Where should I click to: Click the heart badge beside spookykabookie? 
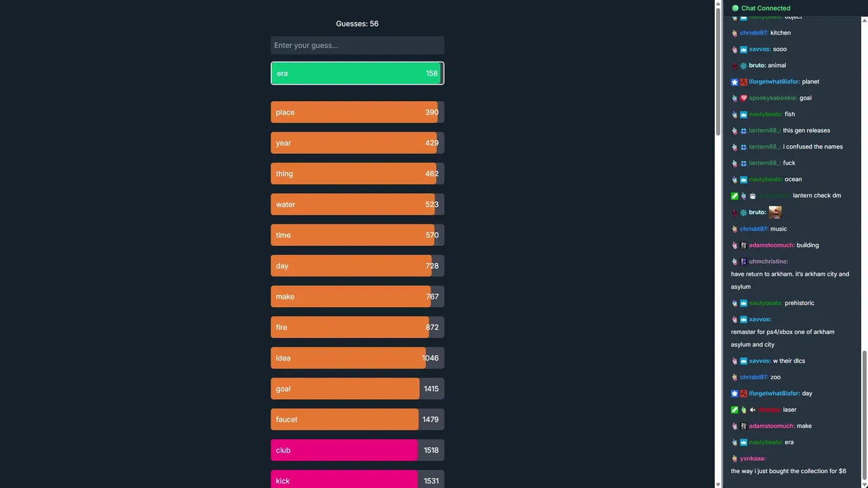pyautogui.click(x=743, y=98)
